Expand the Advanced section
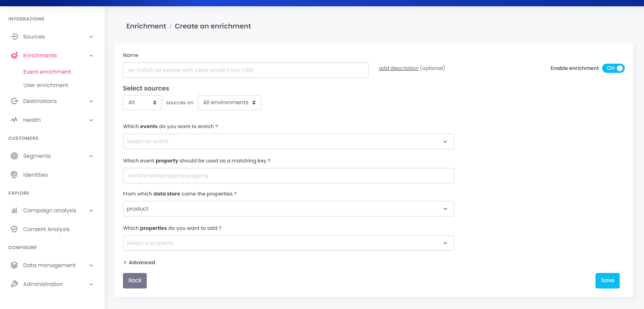This screenshot has width=644, height=309. coord(139,263)
